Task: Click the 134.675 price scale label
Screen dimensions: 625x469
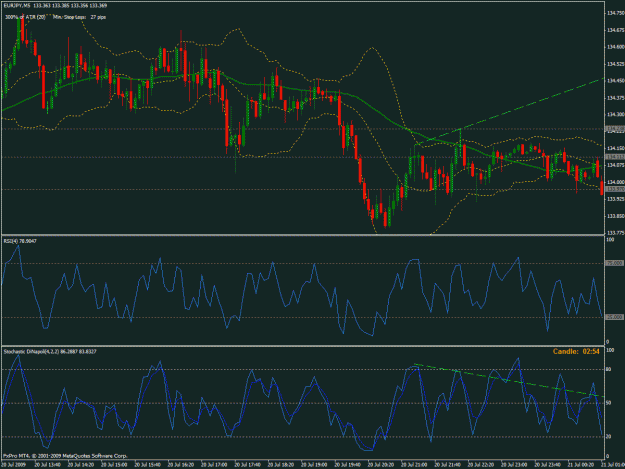Action: click(x=615, y=30)
